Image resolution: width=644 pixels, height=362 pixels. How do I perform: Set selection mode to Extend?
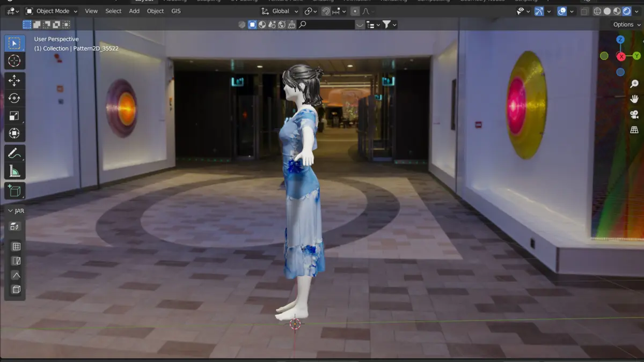click(x=37, y=25)
